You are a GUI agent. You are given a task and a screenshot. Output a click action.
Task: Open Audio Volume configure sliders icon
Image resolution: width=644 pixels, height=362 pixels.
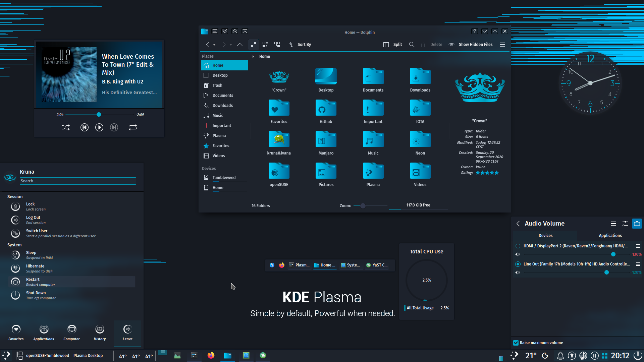(x=625, y=224)
